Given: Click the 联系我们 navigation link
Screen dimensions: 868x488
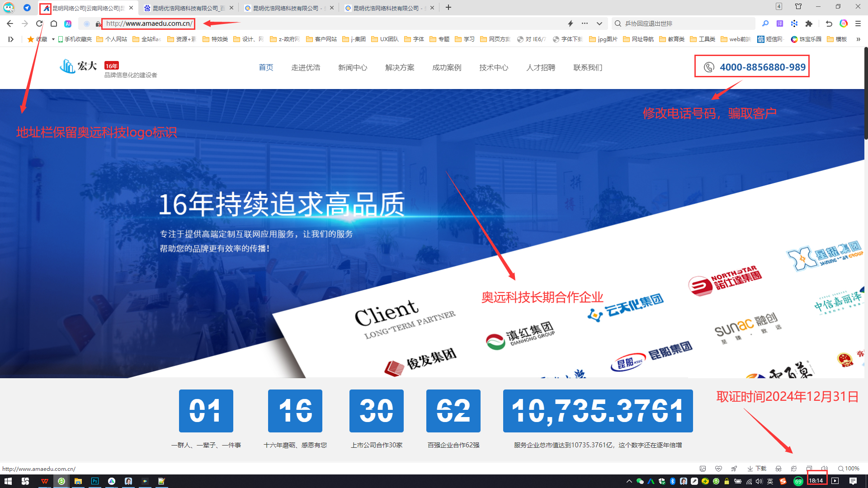Looking at the screenshot, I should [x=587, y=67].
